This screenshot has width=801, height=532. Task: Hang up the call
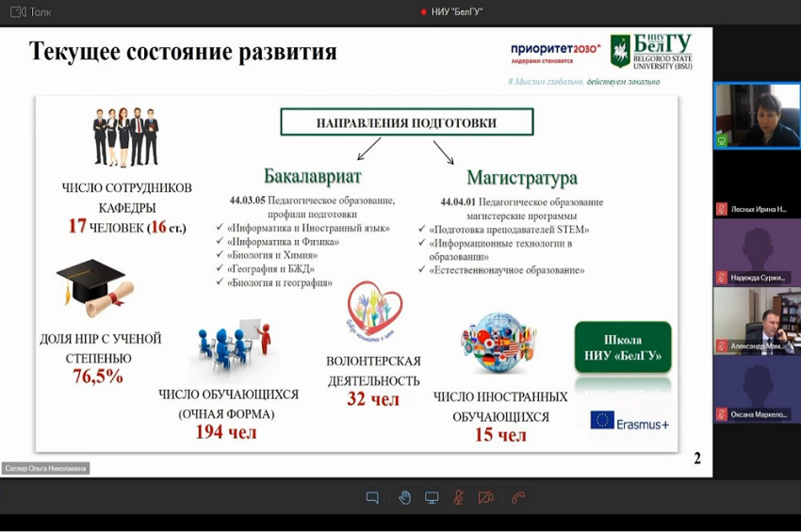(x=517, y=498)
